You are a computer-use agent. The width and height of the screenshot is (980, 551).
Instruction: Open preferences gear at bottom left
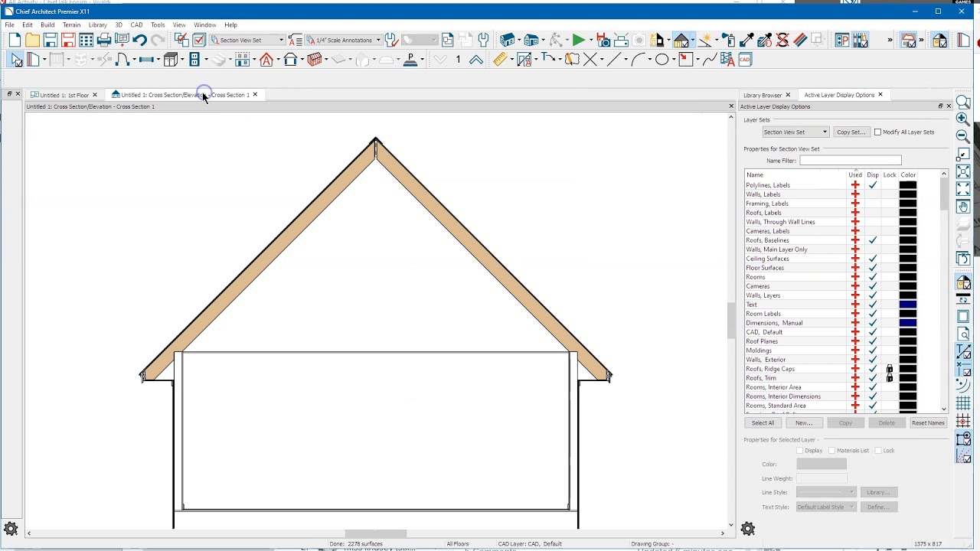click(x=11, y=528)
